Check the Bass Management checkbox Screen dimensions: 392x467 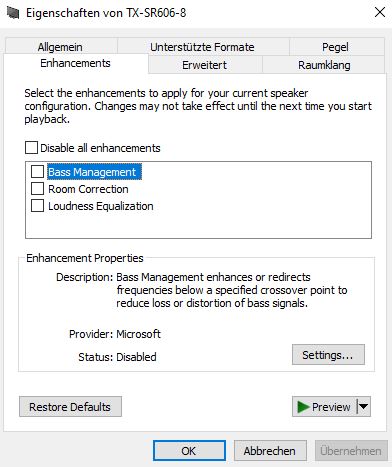coord(37,172)
